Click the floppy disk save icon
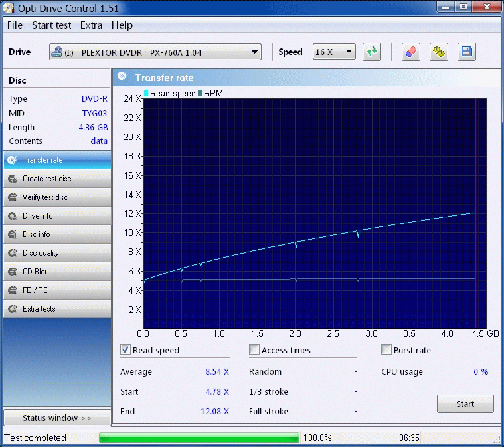 click(467, 52)
